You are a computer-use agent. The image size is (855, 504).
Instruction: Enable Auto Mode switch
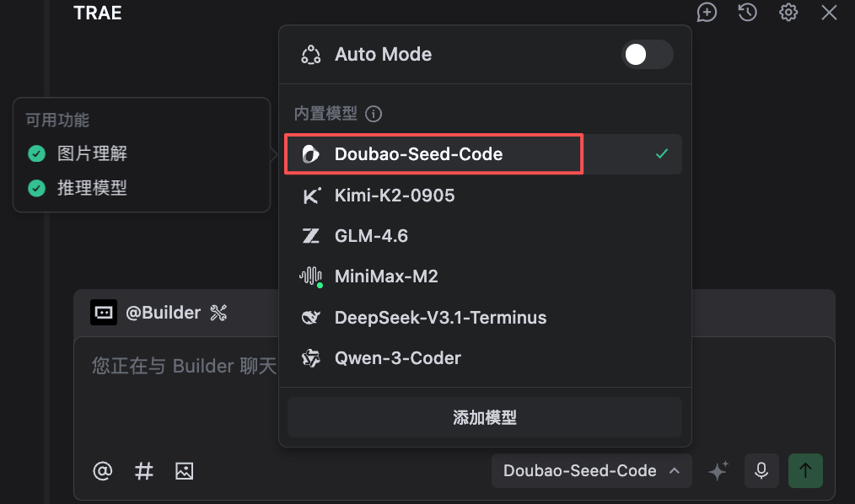point(647,54)
